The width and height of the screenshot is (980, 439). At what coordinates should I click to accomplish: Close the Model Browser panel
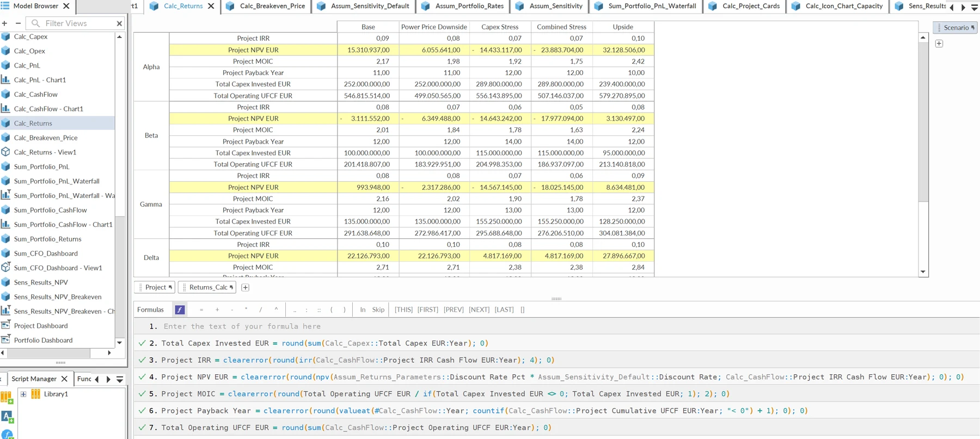[x=66, y=6]
